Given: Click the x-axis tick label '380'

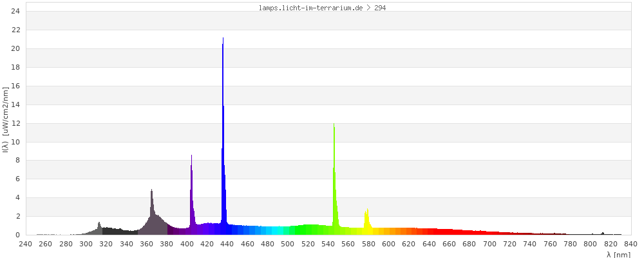Looking at the screenshot, I should (167, 244).
